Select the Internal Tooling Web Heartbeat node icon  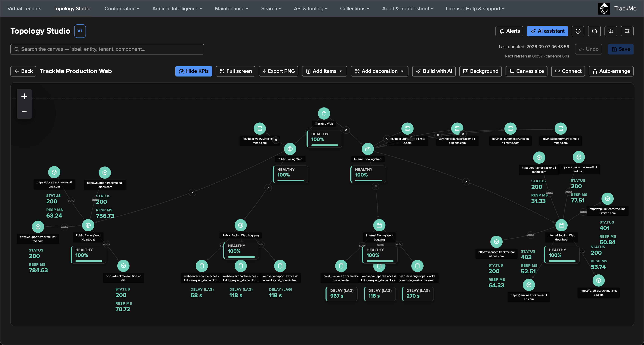561,225
